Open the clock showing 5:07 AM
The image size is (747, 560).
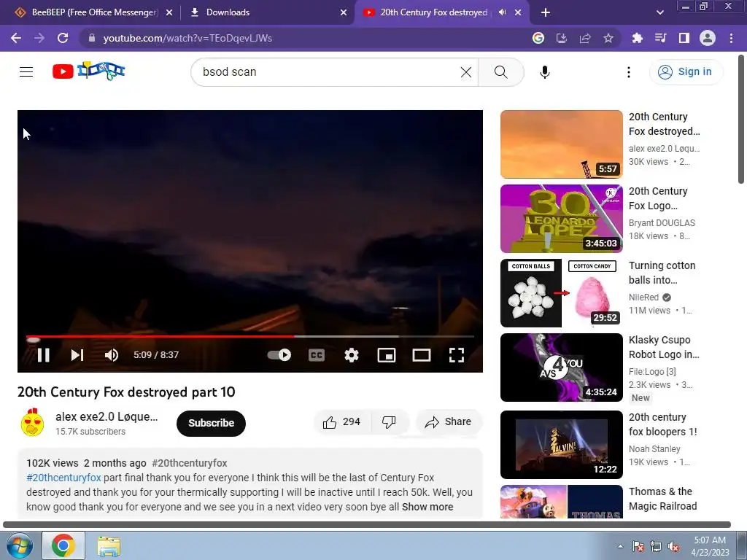pos(710,546)
